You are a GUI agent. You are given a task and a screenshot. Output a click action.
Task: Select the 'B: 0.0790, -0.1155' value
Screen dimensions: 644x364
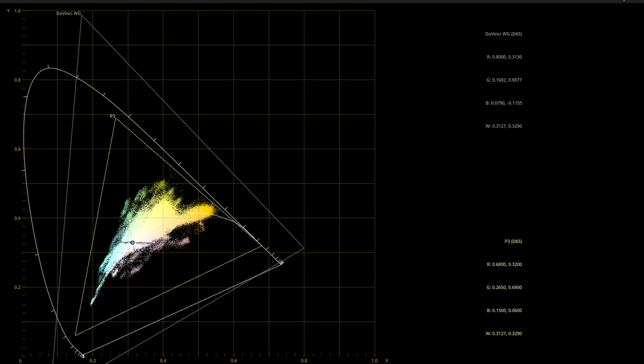click(x=504, y=103)
